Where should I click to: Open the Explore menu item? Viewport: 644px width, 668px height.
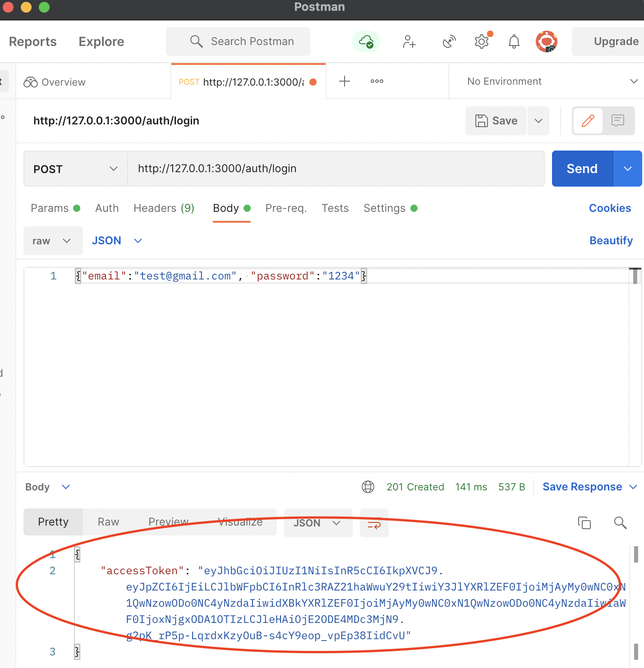tap(101, 41)
